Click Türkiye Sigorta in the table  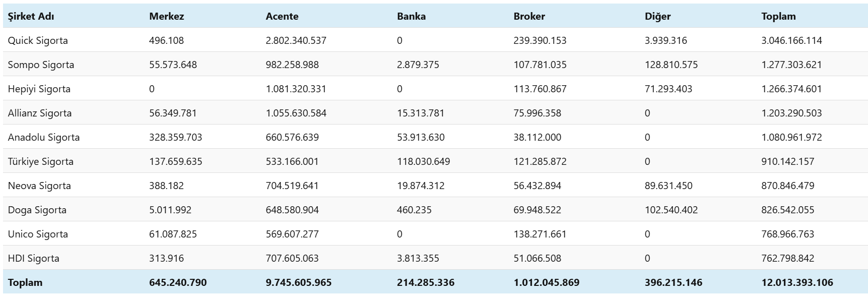(41, 161)
